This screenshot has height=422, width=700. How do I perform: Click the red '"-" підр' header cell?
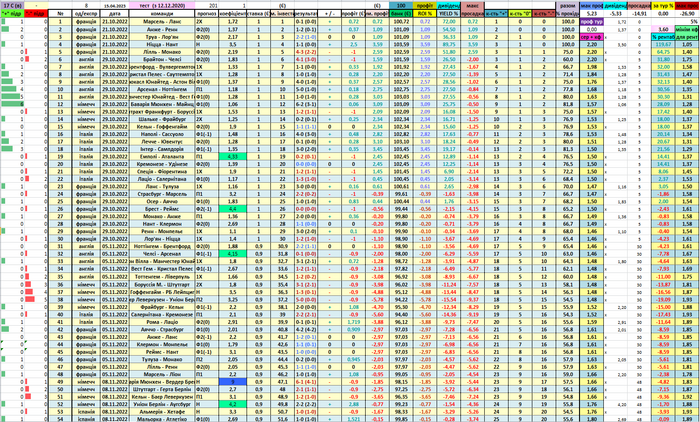click(x=36, y=14)
